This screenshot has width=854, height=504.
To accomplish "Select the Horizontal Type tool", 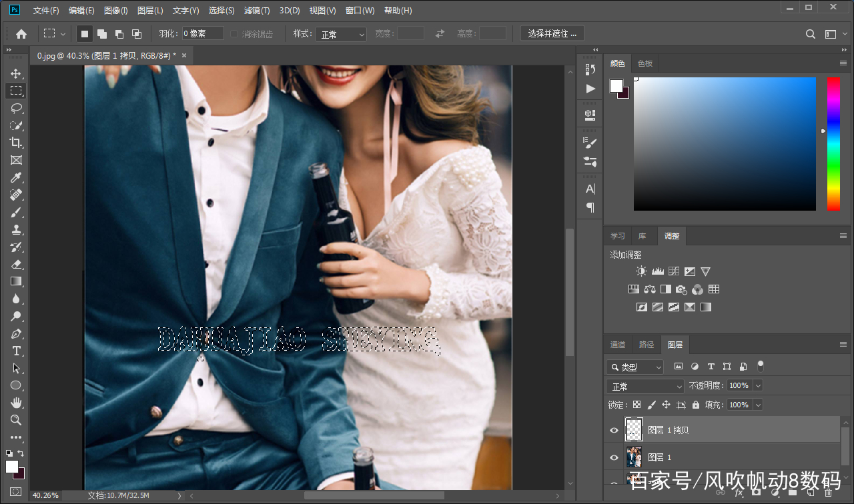I will tap(16, 351).
